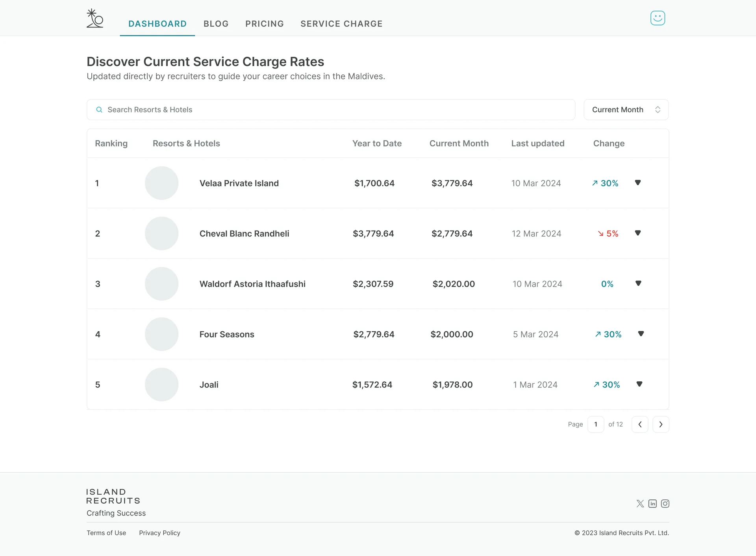Screen dimensions: 756x556
Task: Click the 1 Mar 2024 date
Action: [535, 384]
